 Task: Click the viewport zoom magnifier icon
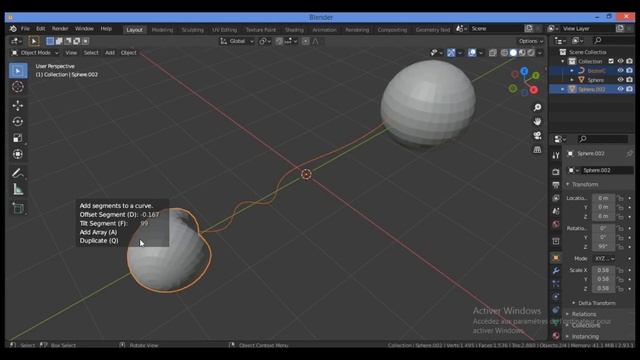(537, 107)
